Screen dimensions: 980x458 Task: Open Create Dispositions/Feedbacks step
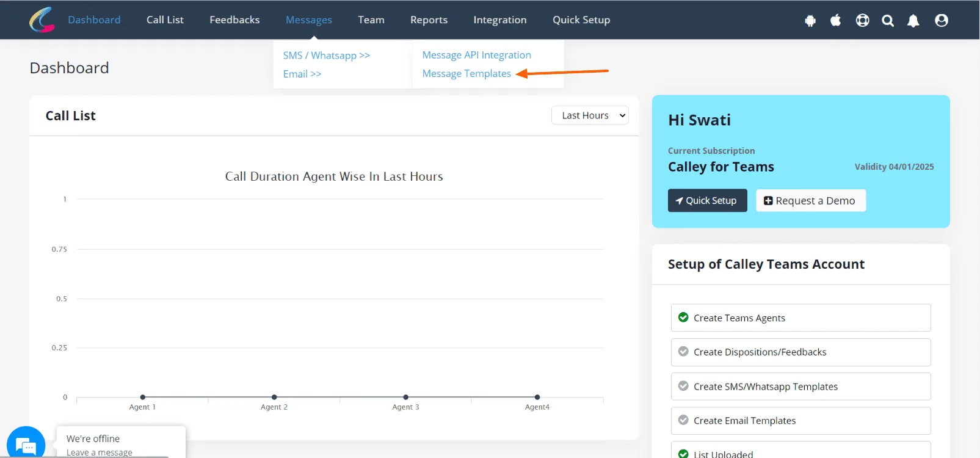800,352
